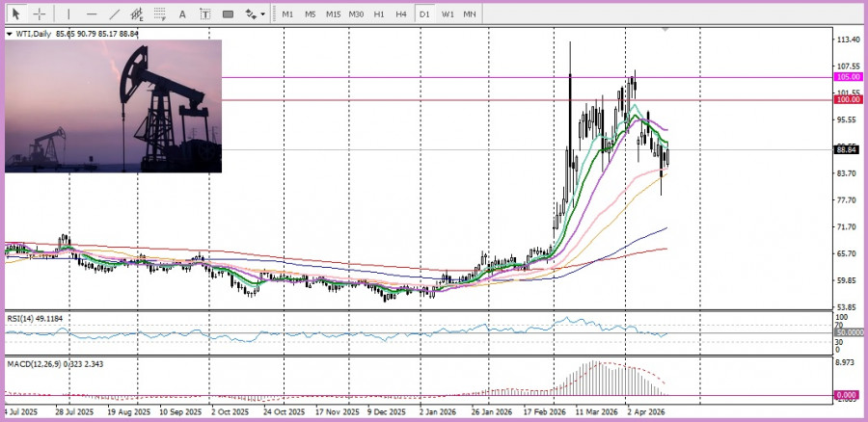Select the trendline drawing tool
868x422 pixels.
115,14
